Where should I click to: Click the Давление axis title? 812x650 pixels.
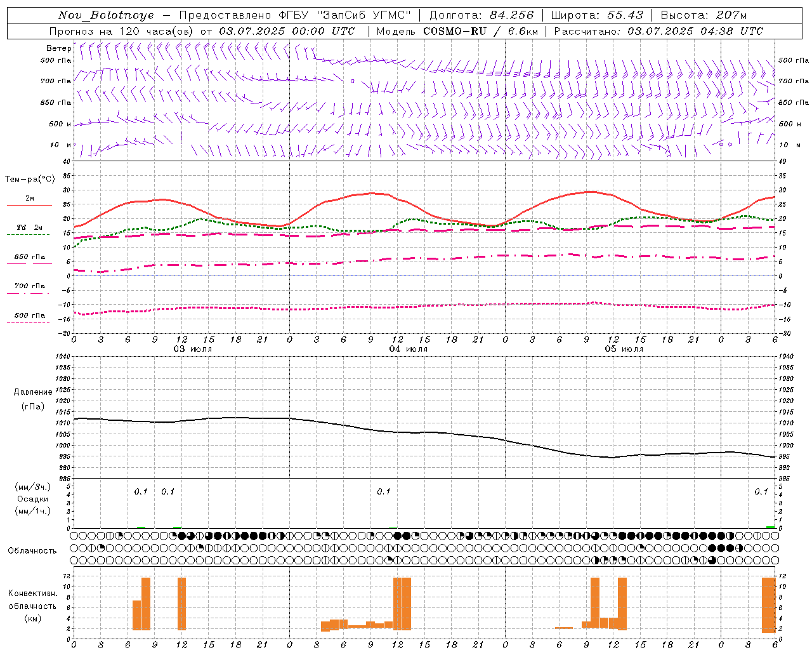[x=33, y=392]
